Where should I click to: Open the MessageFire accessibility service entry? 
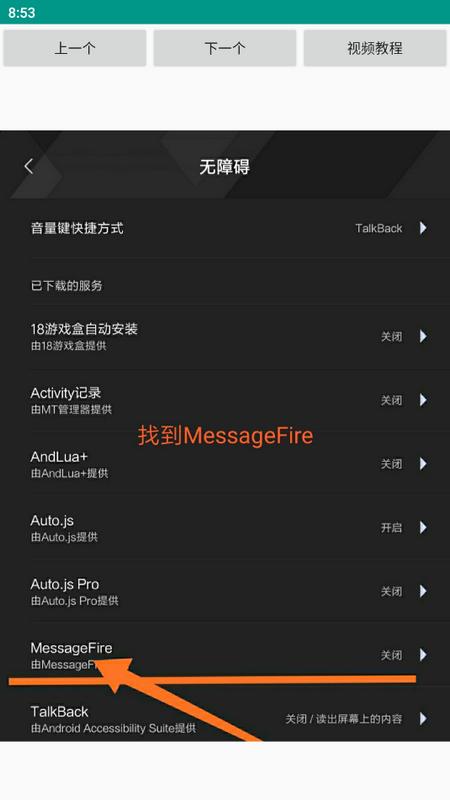click(225, 655)
